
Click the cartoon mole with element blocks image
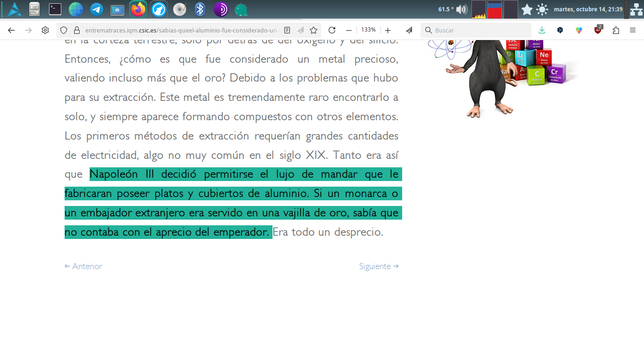click(x=503, y=78)
